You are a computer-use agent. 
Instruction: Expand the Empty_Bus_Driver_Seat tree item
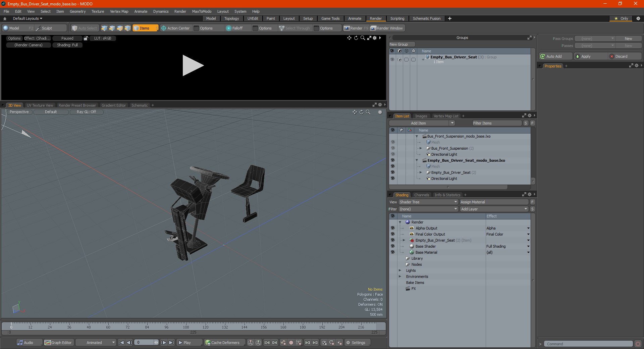(x=421, y=172)
